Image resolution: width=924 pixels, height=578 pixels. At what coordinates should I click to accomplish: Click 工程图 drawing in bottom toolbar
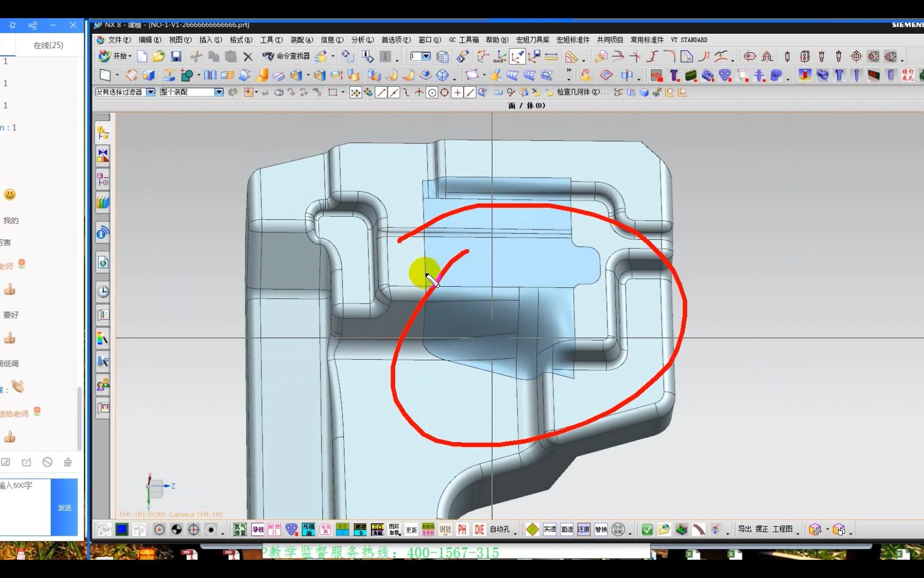[782, 529]
